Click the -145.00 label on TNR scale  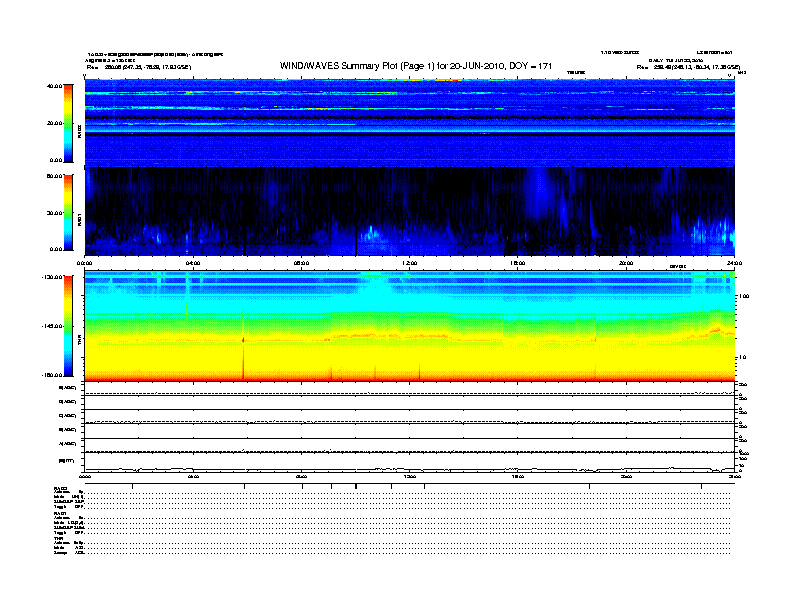pyautogui.click(x=53, y=326)
